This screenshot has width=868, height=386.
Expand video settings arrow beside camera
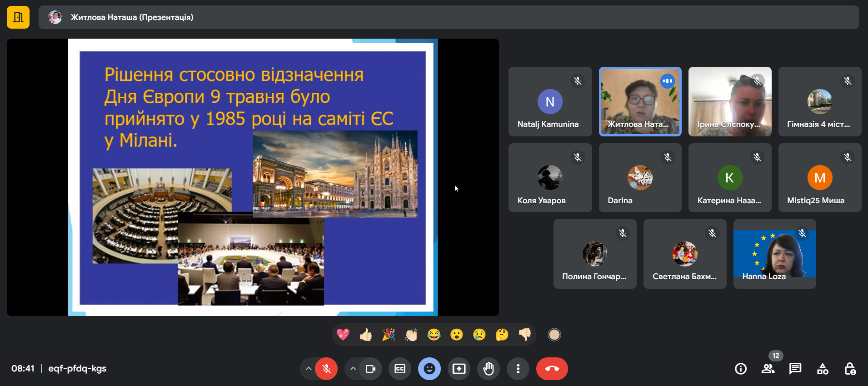tap(353, 369)
